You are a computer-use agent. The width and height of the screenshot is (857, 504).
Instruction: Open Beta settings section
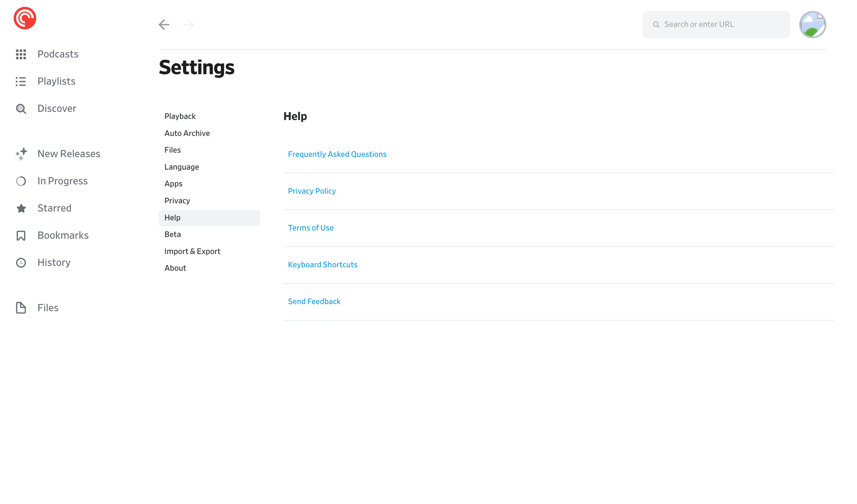[209, 235]
